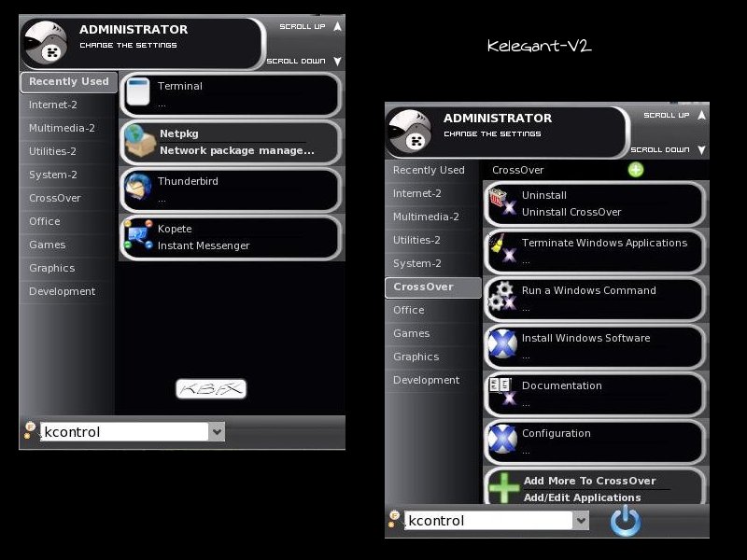Screen dimensions: 747x560
Task: Click the Add/Edit Applications text
Action: click(x=582, y=497)
